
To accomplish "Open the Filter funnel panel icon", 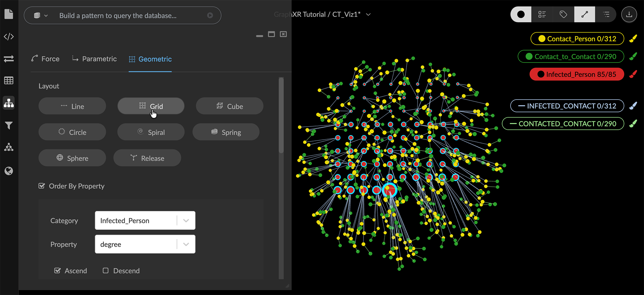I will click(x=9, y=125).
